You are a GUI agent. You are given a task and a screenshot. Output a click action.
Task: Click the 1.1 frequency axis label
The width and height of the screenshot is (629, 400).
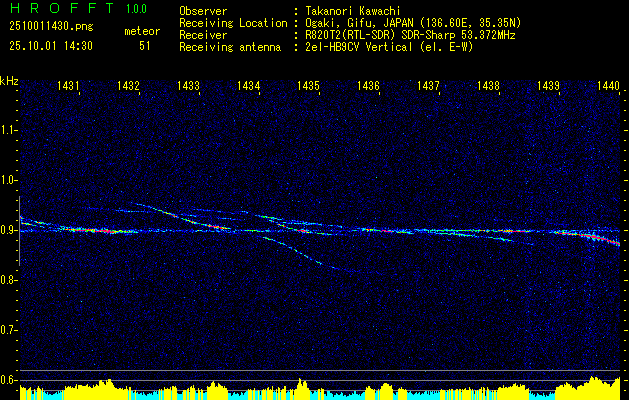[7, 130]
